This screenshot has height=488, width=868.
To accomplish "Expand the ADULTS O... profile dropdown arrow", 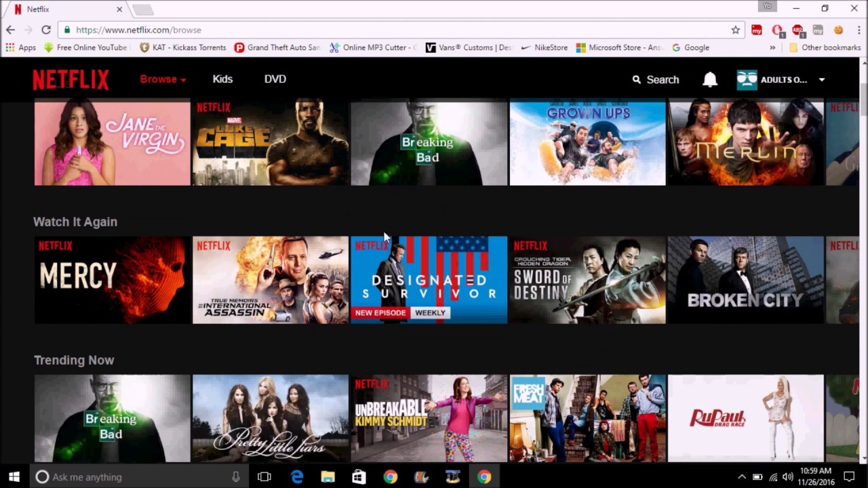I will [821, 80].
